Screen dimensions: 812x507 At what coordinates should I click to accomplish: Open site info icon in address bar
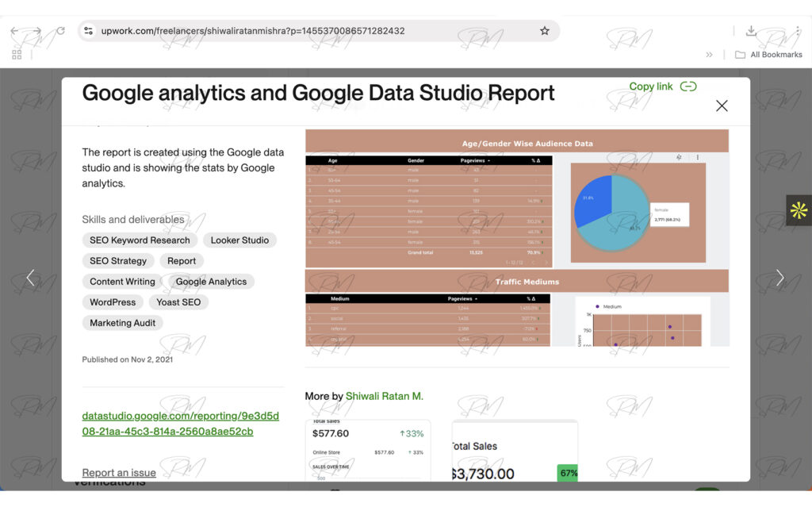[89, 31]
